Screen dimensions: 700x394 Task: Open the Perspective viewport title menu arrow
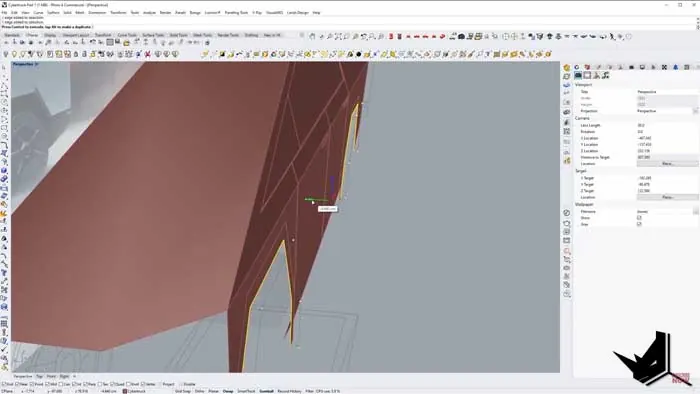[x=37, y=64]
